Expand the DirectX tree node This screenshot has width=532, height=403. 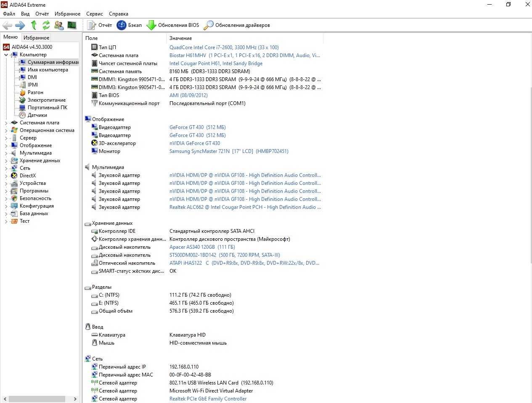pyautogui.click(x=6, y=176)
